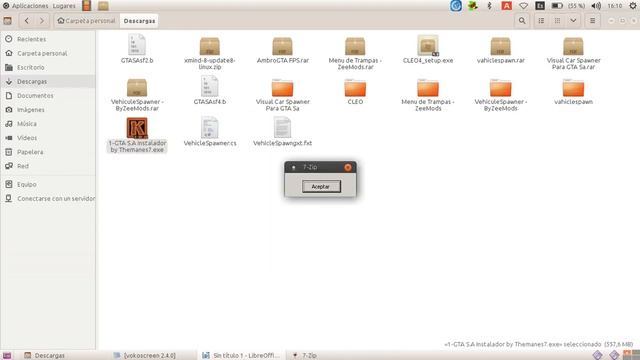This screenshot has height=360, width=640.
Task: Go forward with the right arrow
Action: (x=42, y=21)
